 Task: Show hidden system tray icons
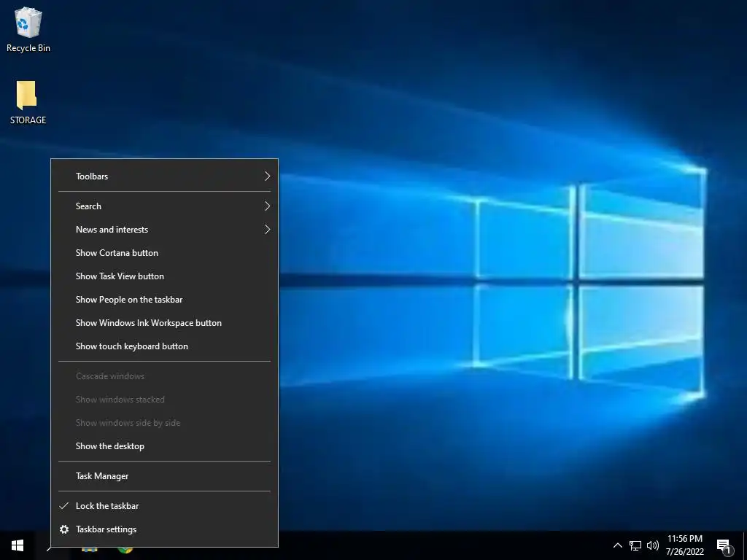click(617, 545)
